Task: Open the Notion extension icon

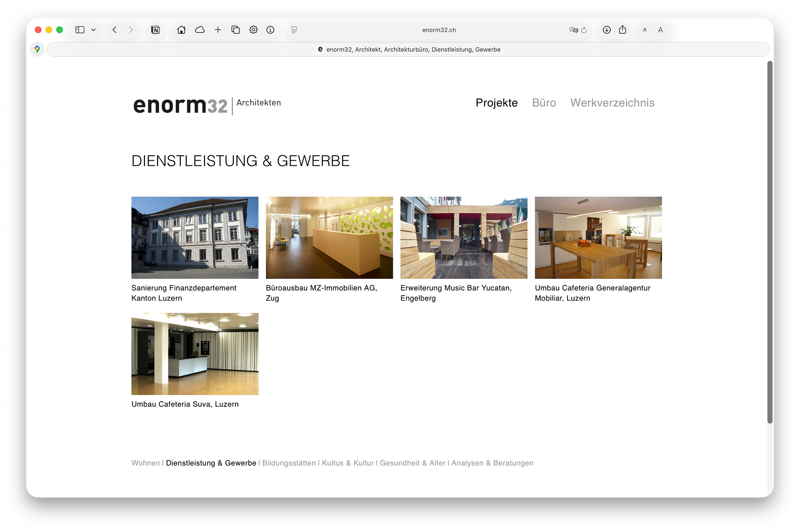Action: click(155, 30)
